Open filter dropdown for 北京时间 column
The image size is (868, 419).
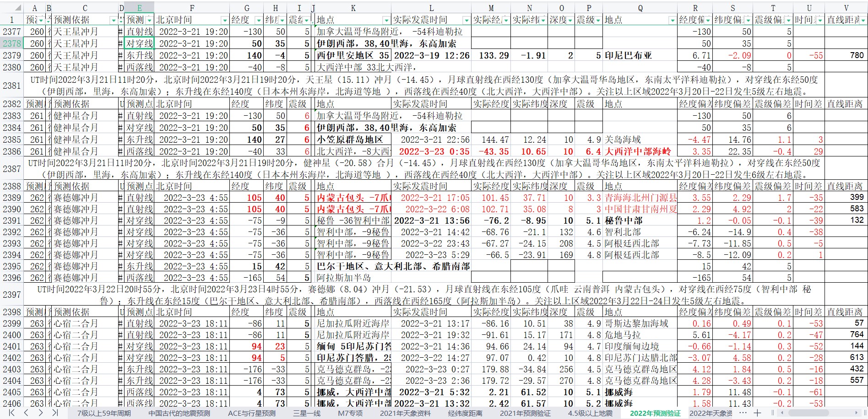click(224, 20)
